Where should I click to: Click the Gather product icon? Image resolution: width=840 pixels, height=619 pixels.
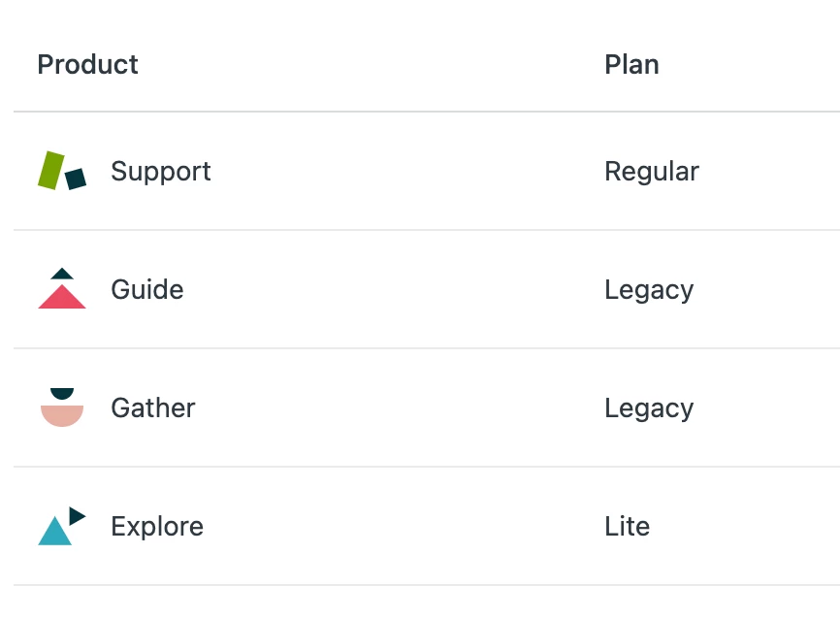(62, 407)
